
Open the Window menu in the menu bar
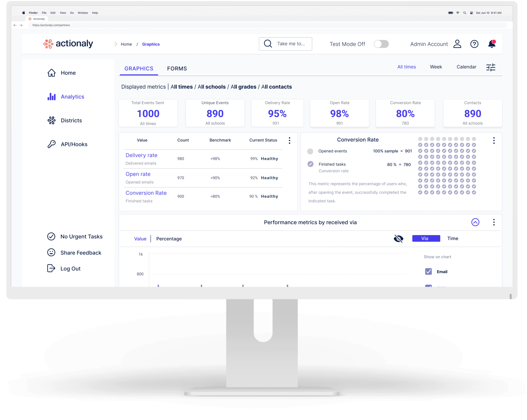pos(83,13)
